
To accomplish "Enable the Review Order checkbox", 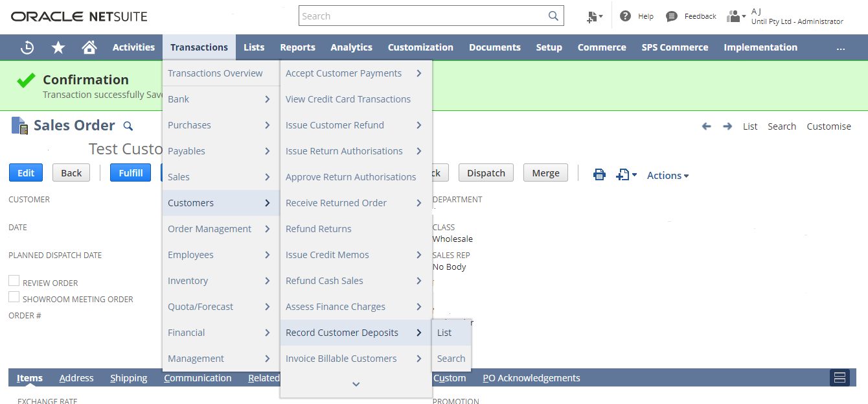I will click(x=14, y=281).
